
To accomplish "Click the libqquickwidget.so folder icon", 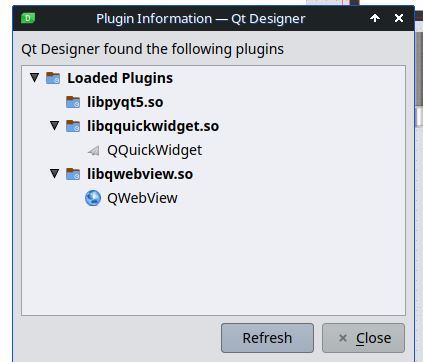I will pyautogui.click(x=73, y=126).
